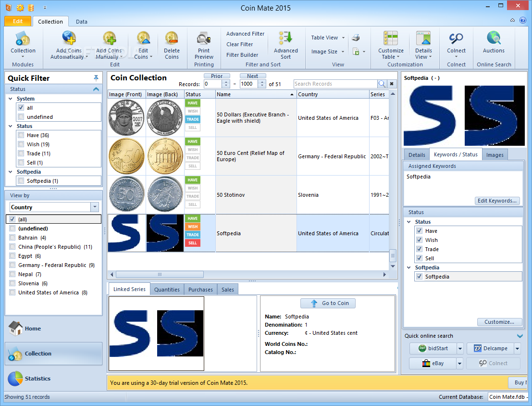Uncheck Sell in the Status details panel

tap(420, 258)
